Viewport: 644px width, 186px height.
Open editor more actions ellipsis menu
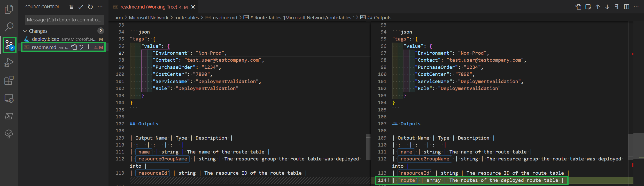[636, 7]
